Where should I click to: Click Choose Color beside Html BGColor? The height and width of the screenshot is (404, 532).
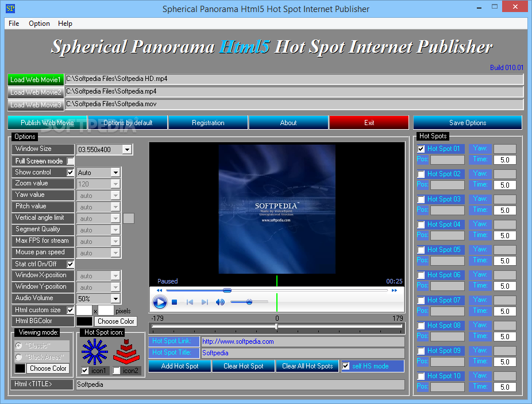pos(115,321)
